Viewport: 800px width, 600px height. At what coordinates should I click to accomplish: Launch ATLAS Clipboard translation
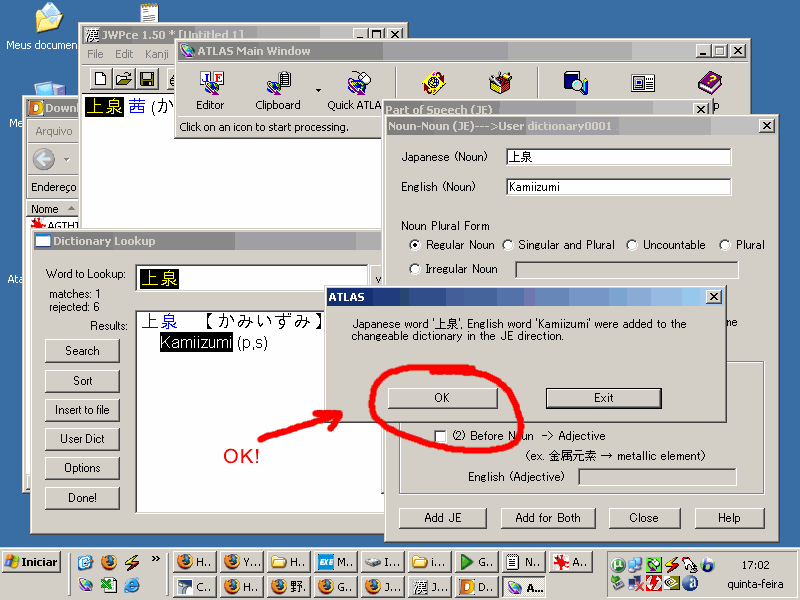coord(278,91)
